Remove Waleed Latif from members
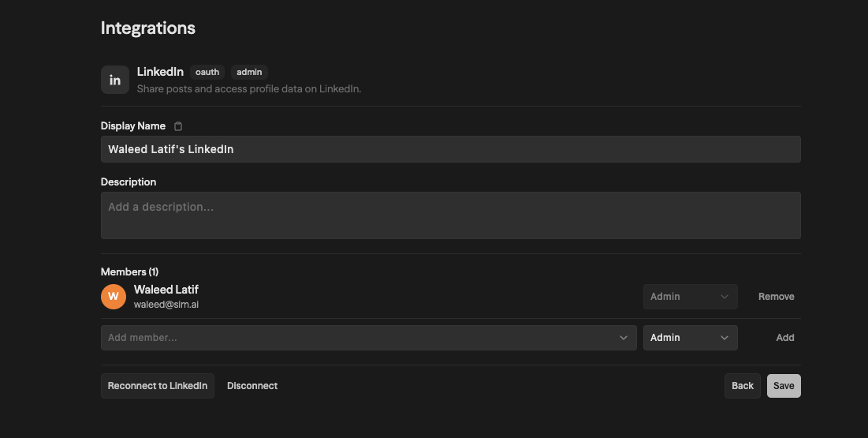 776,297
